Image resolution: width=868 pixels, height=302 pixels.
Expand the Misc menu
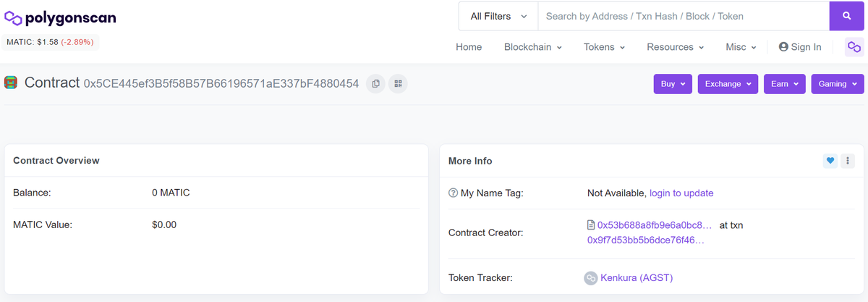coord(741,47)
